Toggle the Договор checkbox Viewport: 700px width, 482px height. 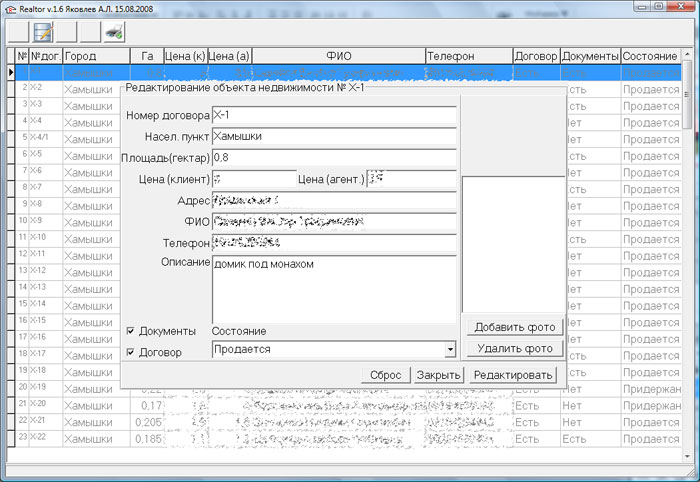[x=130, y=352]
